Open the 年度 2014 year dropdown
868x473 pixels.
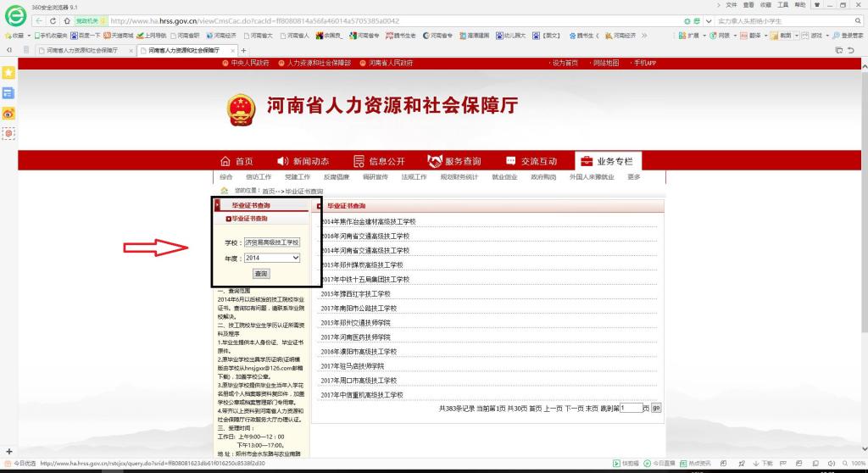[x=272, y=258]
